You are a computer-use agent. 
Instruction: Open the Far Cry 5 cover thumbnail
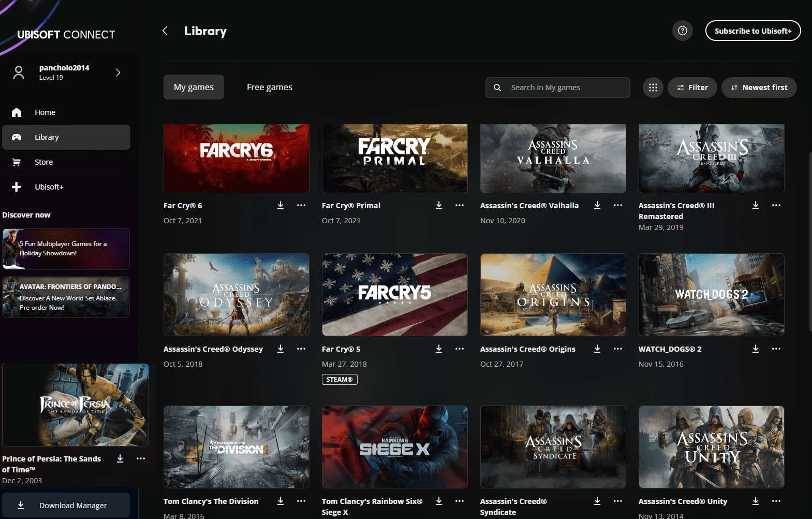point(395,295)
